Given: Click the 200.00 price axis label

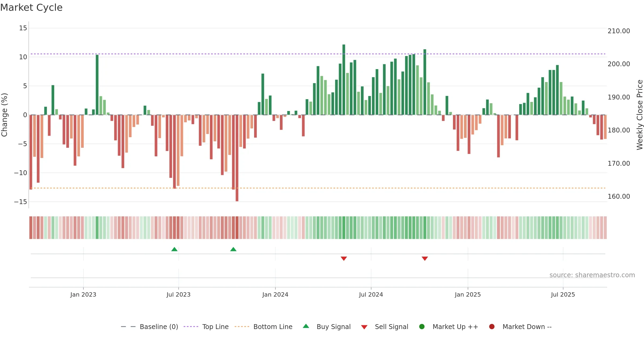Looking at the screenshot, I should [619, 64].
